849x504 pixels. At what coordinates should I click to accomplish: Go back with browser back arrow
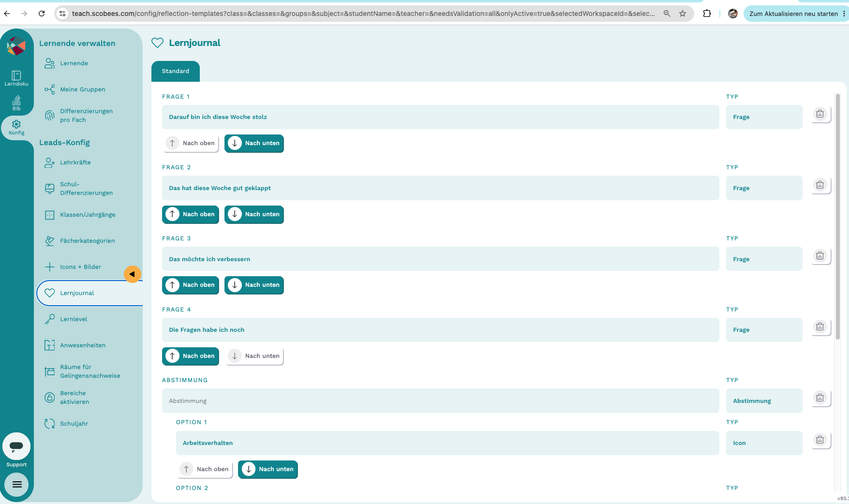click(7, 14)
